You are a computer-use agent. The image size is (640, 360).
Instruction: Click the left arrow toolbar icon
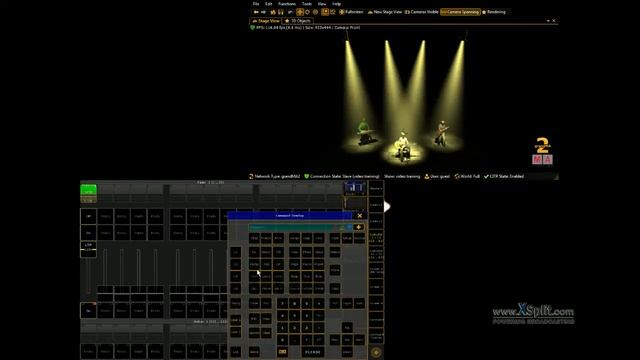[x=256, y=12]
